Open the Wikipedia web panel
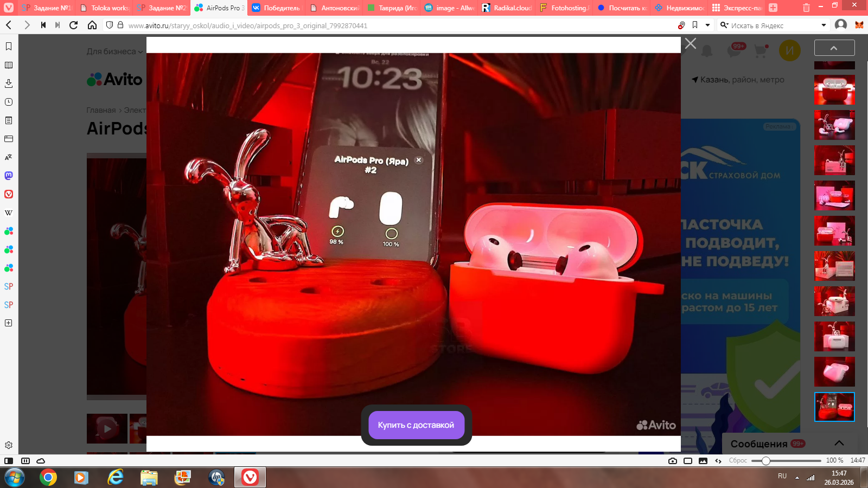 click(x=9, y=213)
